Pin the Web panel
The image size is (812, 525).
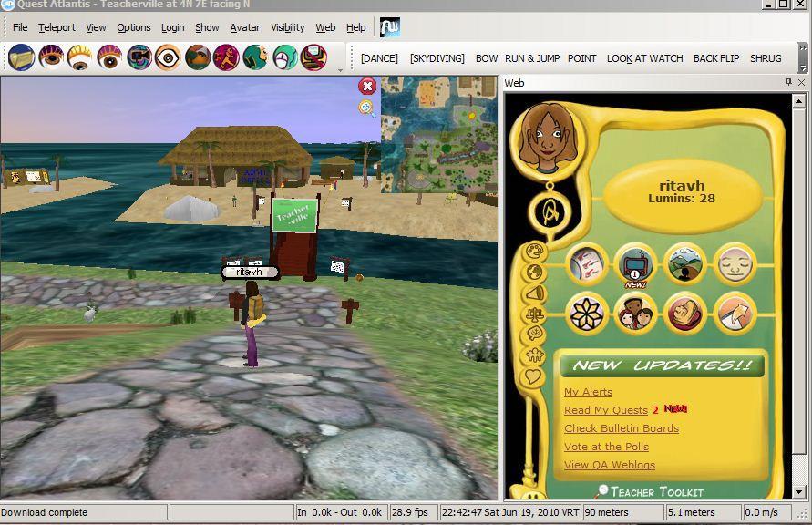coord(788,82)
